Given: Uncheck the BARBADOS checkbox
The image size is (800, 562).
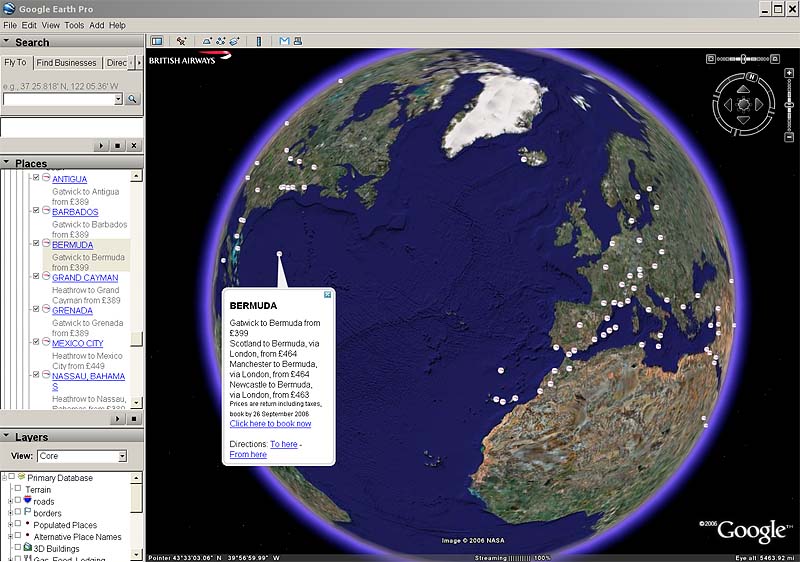Looking at the screenshot, I should [x=36, y=210].
